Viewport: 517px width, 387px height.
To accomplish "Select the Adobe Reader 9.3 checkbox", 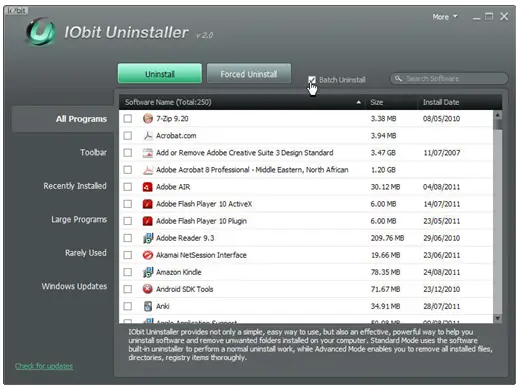I will point(128,238).
